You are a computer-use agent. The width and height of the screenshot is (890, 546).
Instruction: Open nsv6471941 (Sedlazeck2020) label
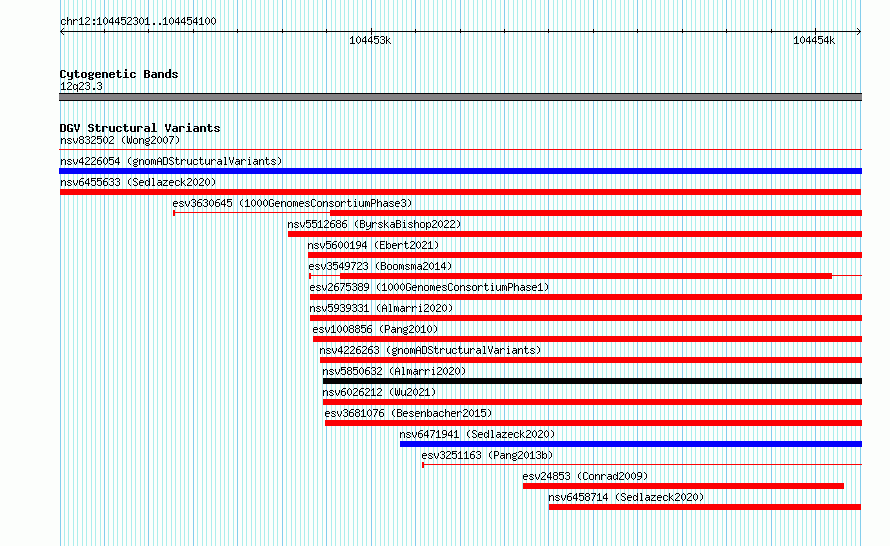(x=477, y=434)
